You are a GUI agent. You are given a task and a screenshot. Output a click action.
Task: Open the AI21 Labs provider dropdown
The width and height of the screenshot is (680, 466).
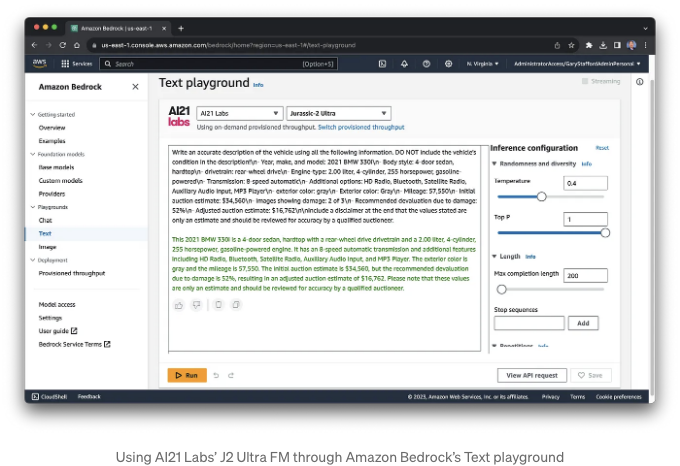[240, 114]
